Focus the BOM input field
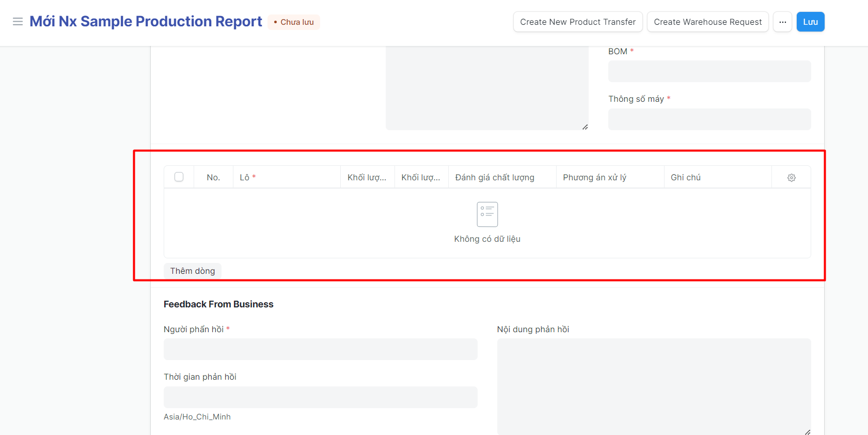Screen dimensions: 868x435 click(709, 71)
